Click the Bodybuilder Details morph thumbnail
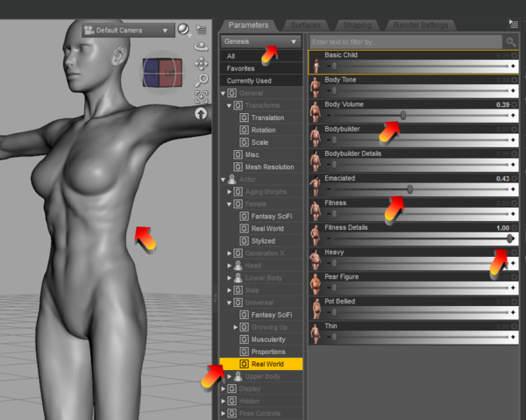The height and width of the screenshot is (420, 526). click(316, 161)
